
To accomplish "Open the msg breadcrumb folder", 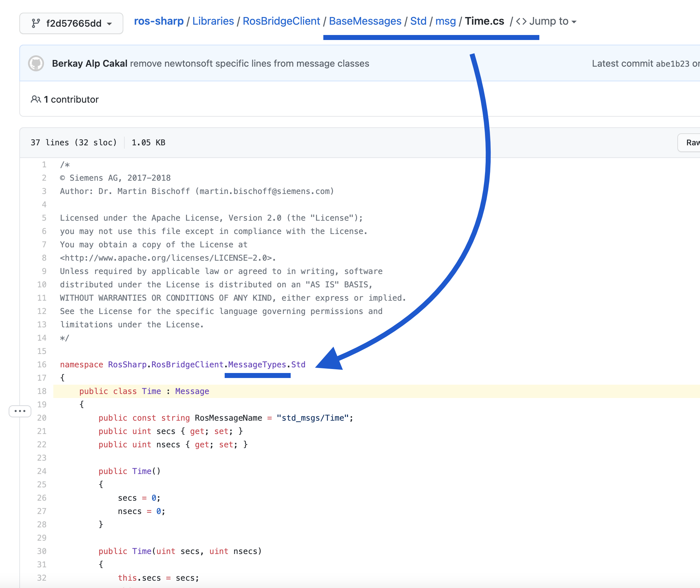I will (x=445, y=21).
